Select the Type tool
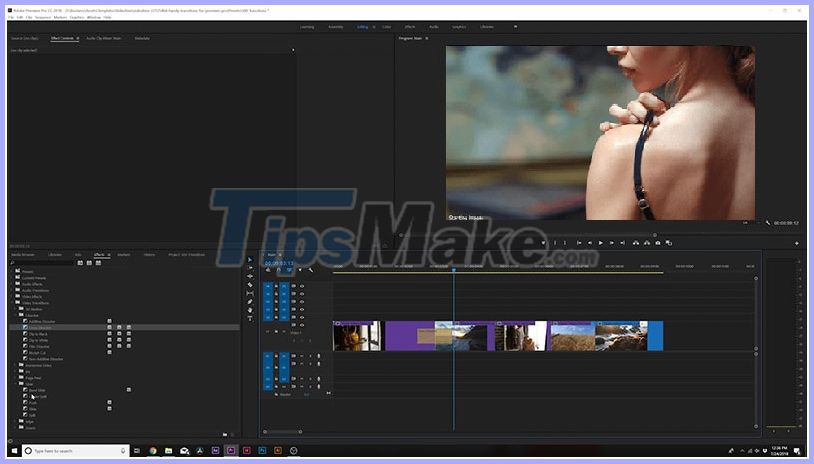The height and width of the screenshot is (464, 814). 250,318
